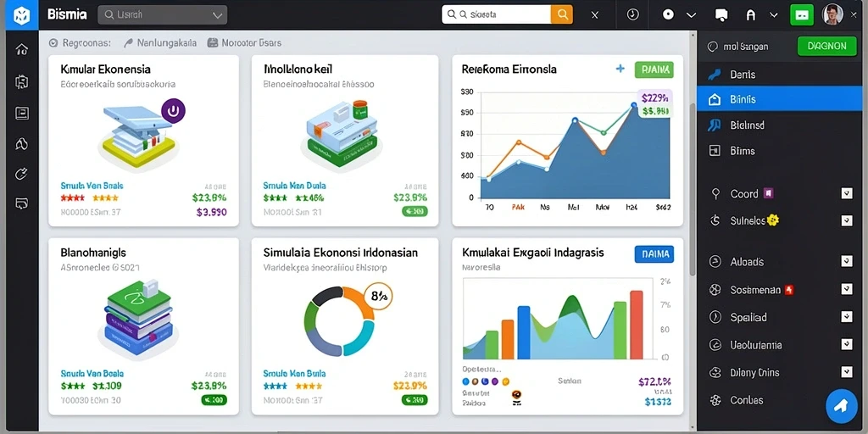
Task: Click the Bismia cube logo icon
Action: click(x=21, y=15)
